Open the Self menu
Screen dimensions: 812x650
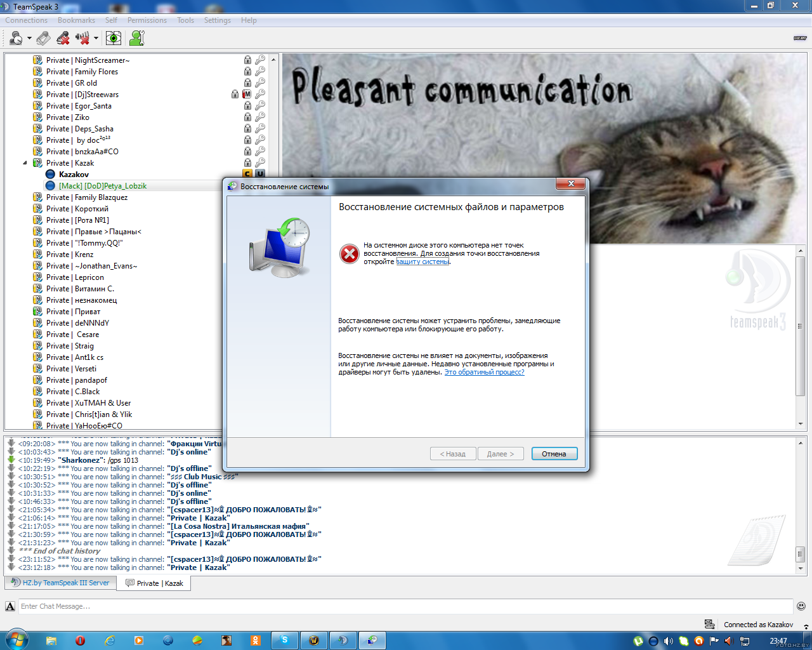tap(111, 20)
